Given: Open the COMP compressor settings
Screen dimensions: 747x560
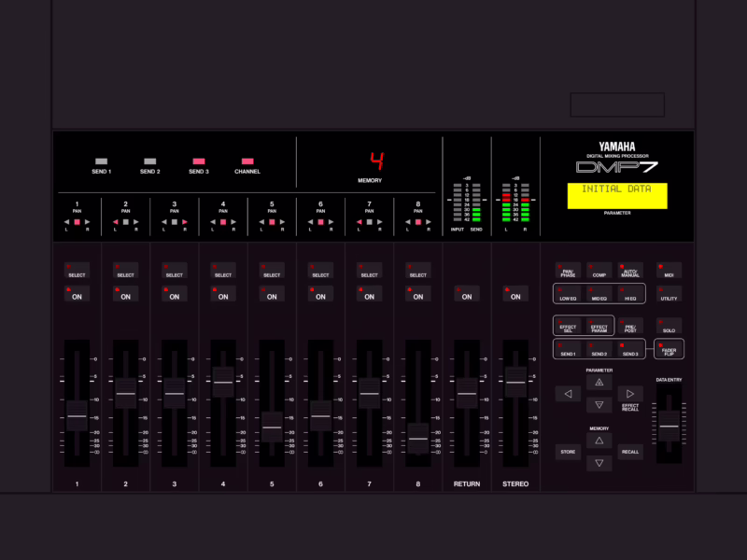Looking at the screenshot, I should [x=599, y=270].
